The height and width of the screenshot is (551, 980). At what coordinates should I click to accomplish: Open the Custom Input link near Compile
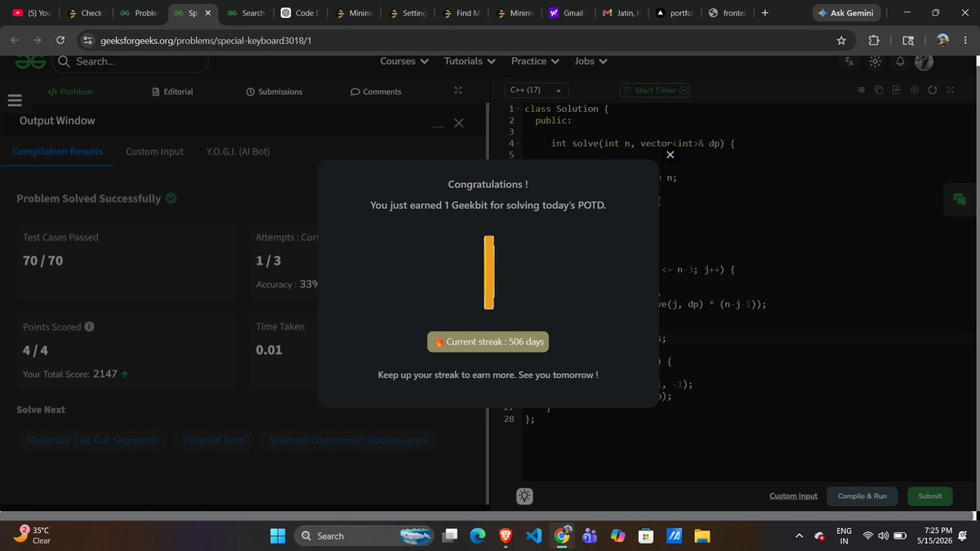point(793,495)
